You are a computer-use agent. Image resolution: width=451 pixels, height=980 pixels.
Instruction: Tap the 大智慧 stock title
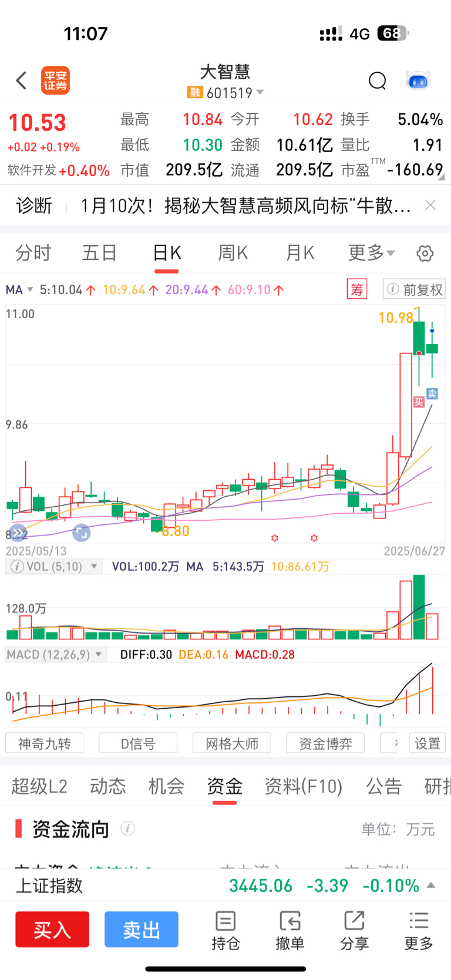[225, 72]
